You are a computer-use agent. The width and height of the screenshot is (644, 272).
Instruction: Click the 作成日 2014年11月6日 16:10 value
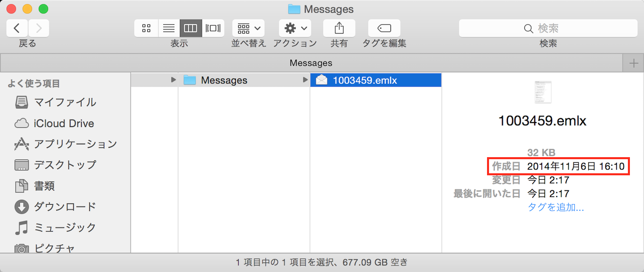[x=576, y=166]
